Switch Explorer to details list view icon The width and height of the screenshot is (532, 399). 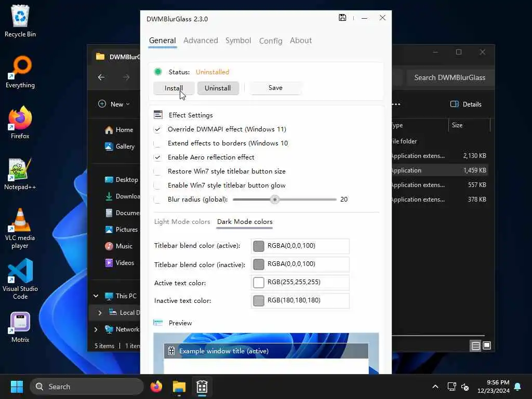pos(475,345)
